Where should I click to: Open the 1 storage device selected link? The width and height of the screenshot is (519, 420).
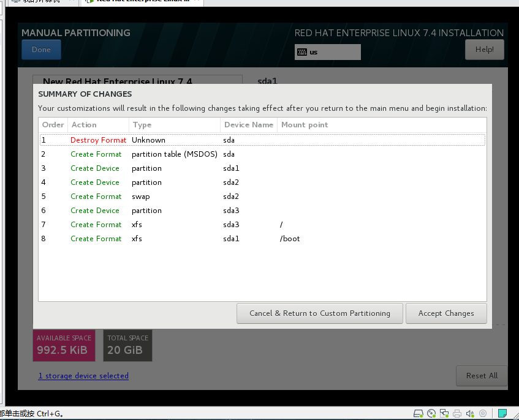coord(83,376)
